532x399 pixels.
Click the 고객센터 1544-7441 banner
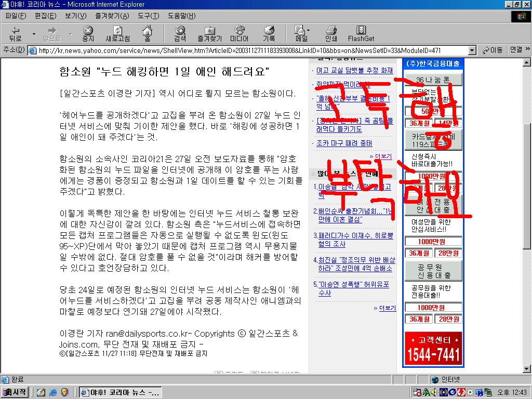click(433, 349)
